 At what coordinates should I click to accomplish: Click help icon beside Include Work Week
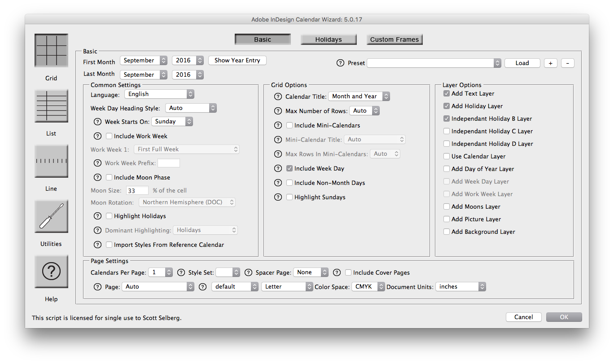click(x=97, y=136)
